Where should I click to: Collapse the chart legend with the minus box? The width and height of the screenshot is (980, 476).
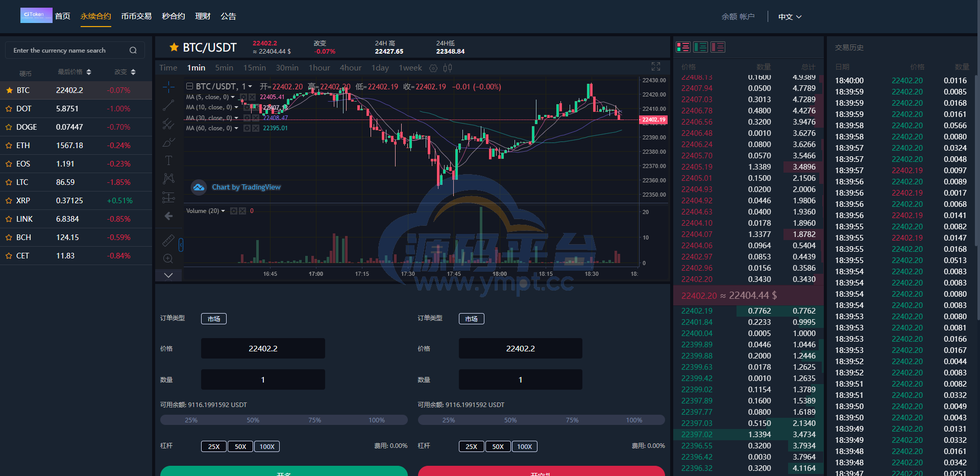[x=189, y=86]
